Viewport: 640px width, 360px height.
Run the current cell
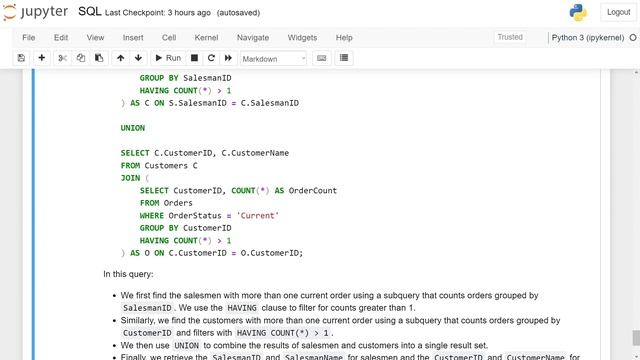click(168, 58)
